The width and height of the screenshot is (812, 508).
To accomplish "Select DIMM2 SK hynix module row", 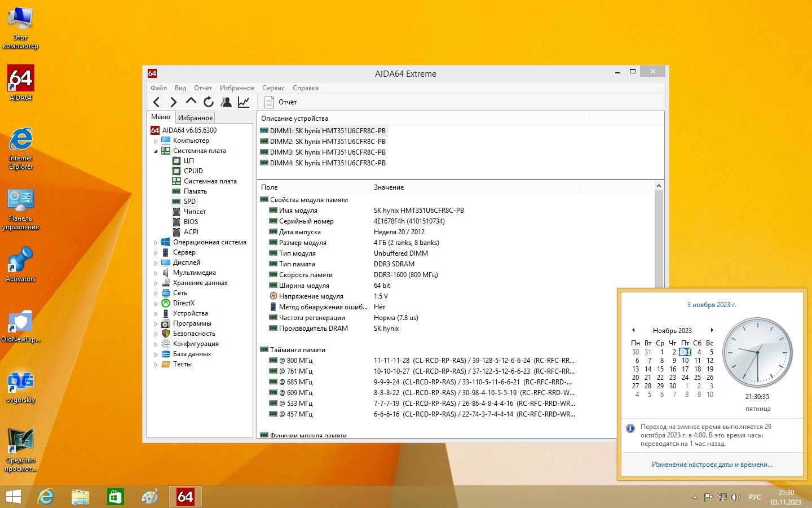I will tap(323, 142).
